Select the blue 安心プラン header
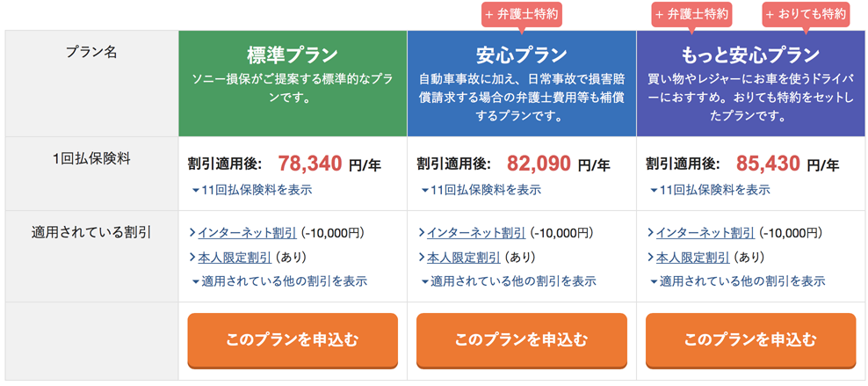This screenshot has height=386, width=868. 522,83
